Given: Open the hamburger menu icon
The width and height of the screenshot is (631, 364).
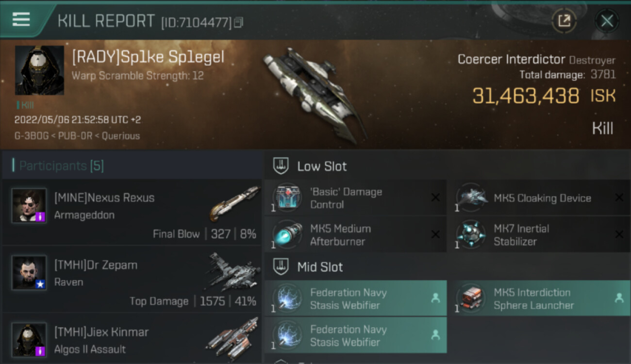Looking at the screenshot, I should (21, 19).
